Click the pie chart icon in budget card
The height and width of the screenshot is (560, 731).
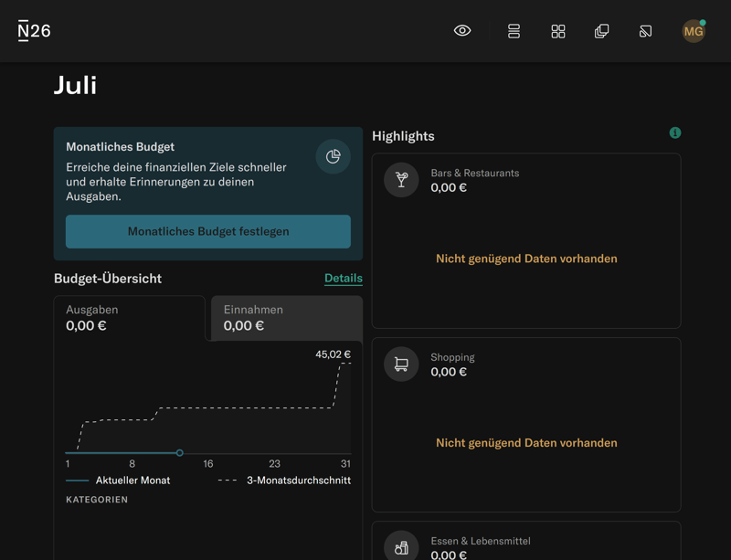tap(333, 157)
